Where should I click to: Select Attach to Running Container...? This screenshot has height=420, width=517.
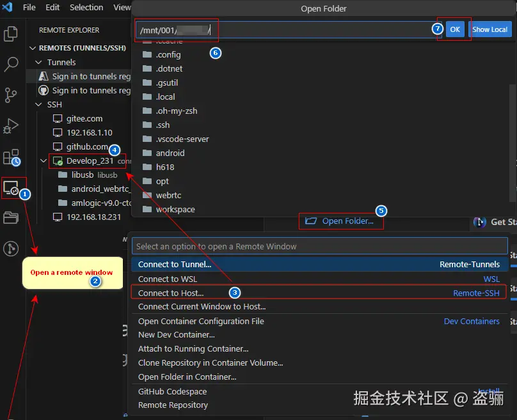[x=319, y=349]
